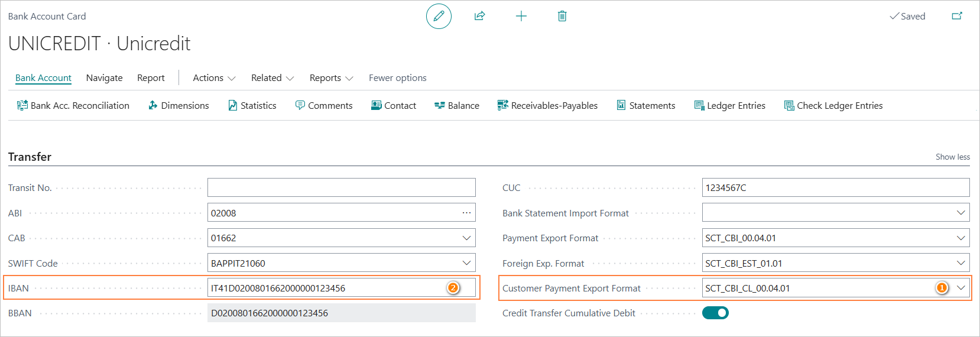Viewport: 980px width, 337px height.
Task: Expand Payment Export Format dropdown
Action: [961, 238]
